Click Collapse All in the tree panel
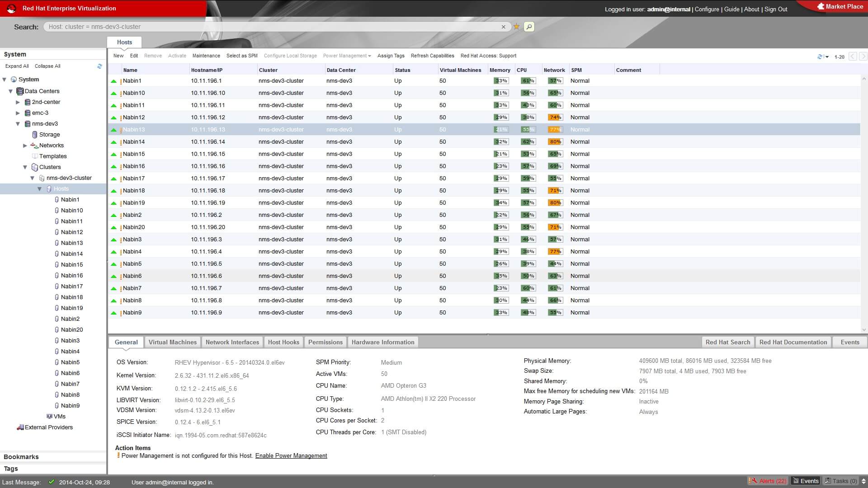This screenshot has height=488, width=868. [x=47, y=66]
